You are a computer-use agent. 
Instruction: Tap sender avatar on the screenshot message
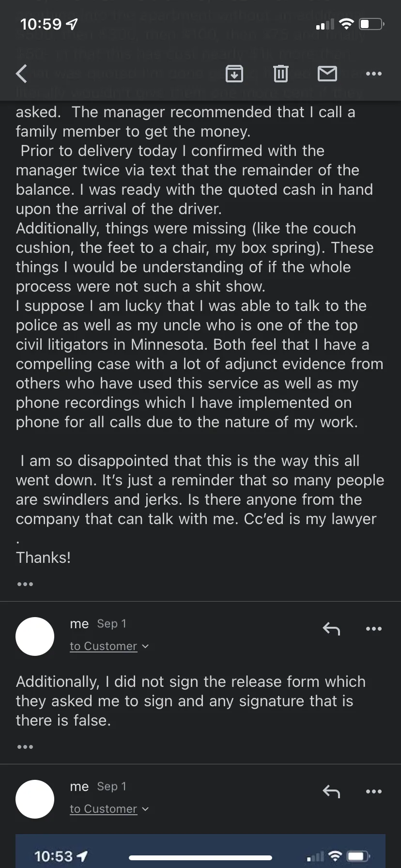(x=35, y=799)
